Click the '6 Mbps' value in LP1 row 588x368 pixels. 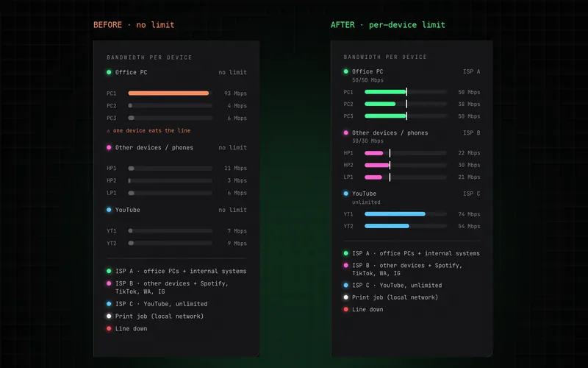coord(237,193)
